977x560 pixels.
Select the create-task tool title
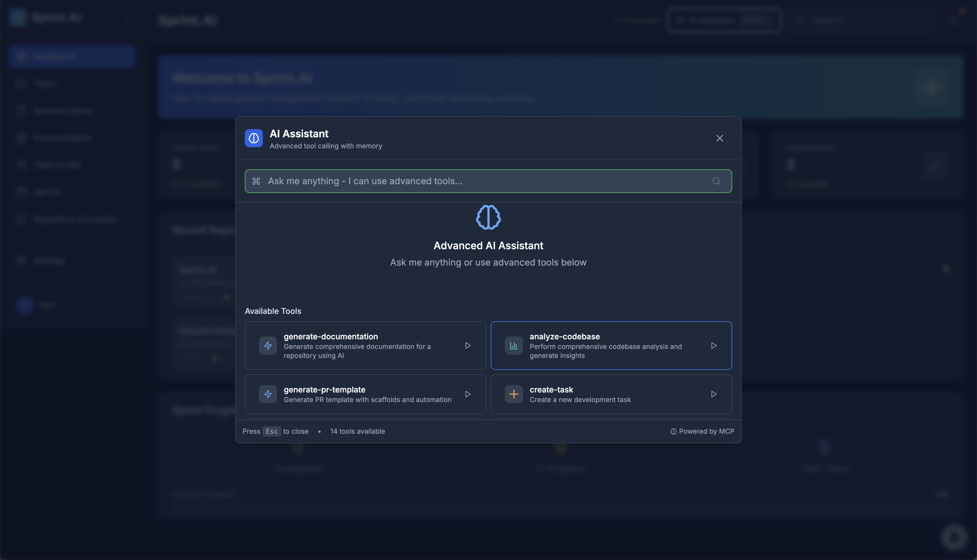[x=551, y=390]
